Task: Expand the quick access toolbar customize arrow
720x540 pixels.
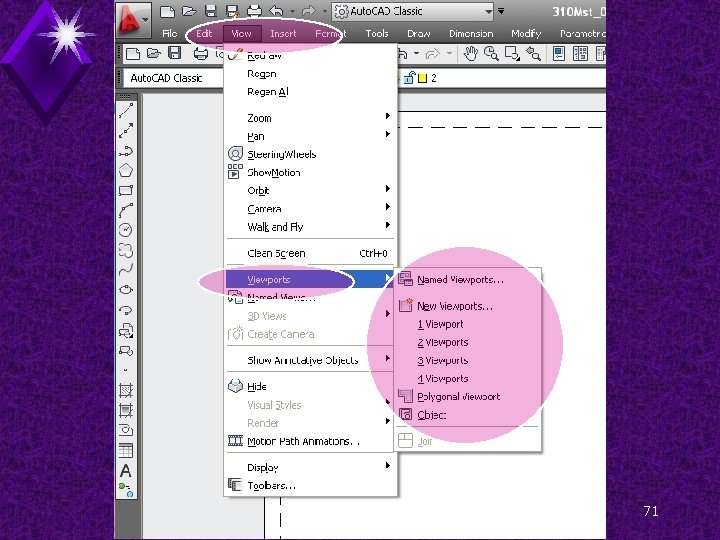Action: click(x=501, y=11)
